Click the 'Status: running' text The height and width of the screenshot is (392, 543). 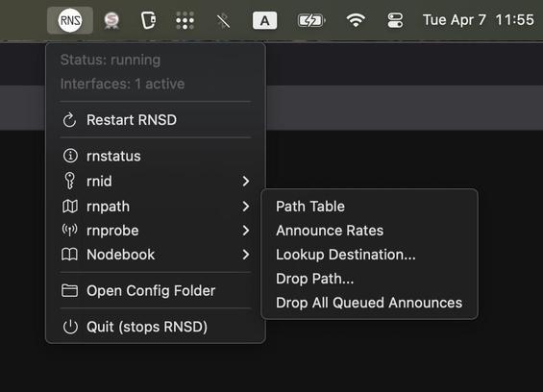tap(111, 60)
